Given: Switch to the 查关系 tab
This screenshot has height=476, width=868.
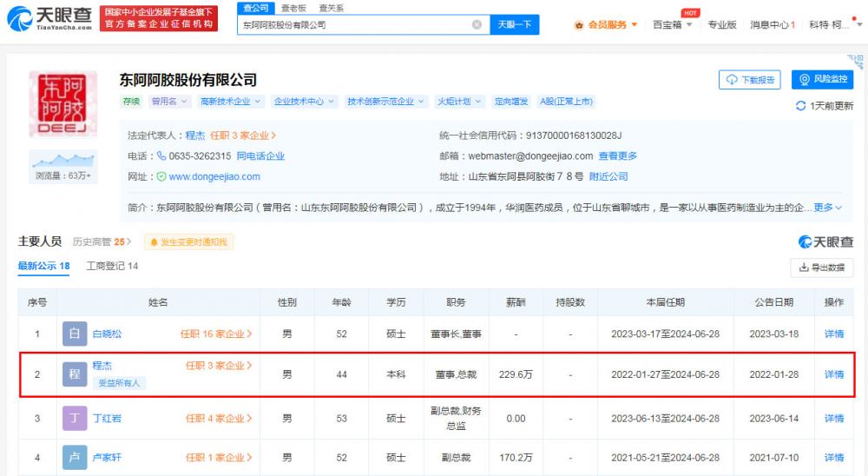Looking at the screenshot, I should point(331,8).
